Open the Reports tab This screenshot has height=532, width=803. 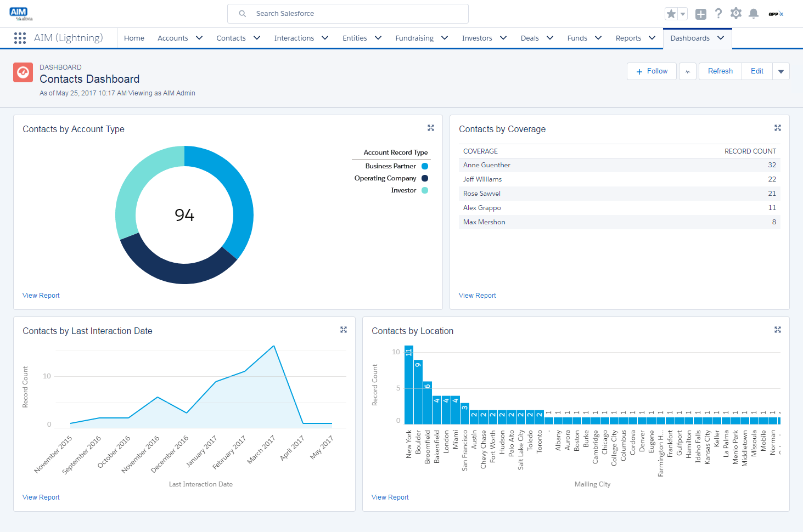click(x=628, y=38)
